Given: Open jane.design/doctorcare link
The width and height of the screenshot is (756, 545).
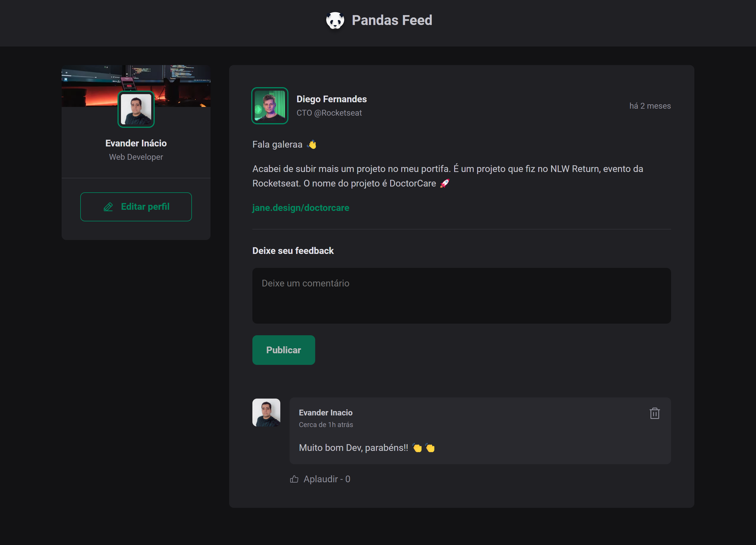Looking at the screenshot, I should click(x=300, y=208).
